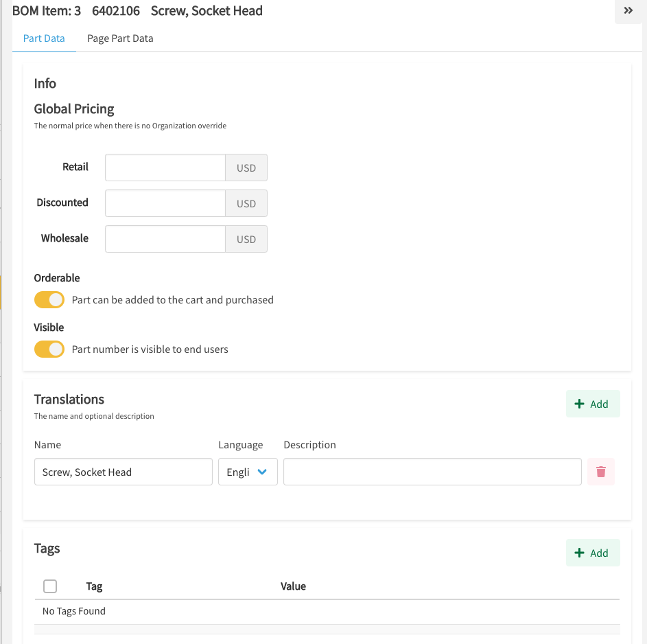Image resolution: width=647 pixels, height=644 pixels.
Task: Click the Value column header in Tags
Action: (293, 586)
